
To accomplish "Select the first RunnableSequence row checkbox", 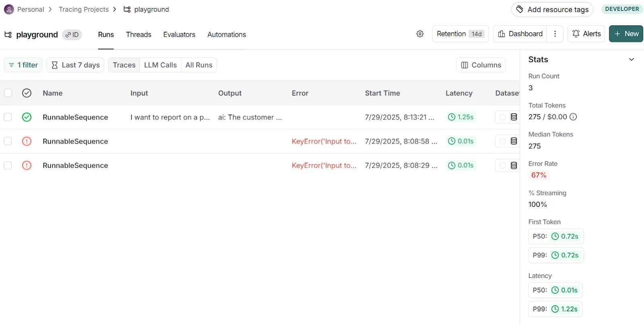I will click(x=8, y=117).
